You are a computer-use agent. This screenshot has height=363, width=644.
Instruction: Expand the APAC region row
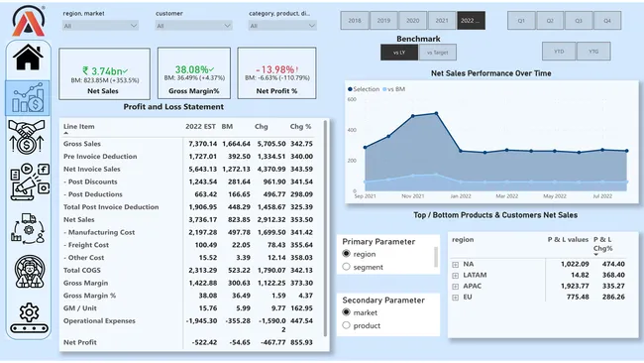point(455,287)
